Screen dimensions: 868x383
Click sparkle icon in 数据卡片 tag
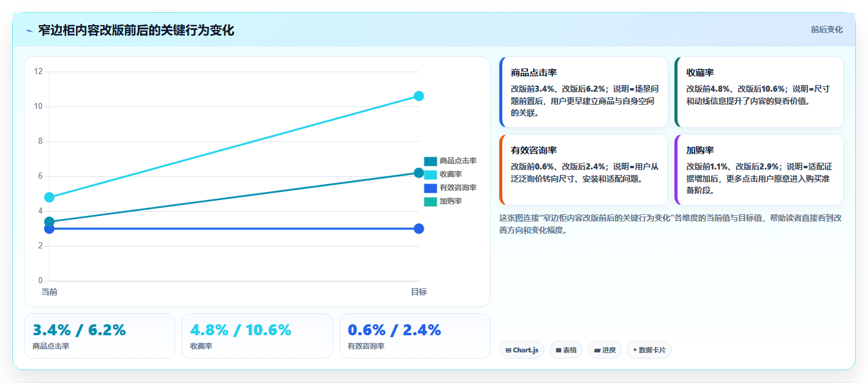(x=635, y=350)
